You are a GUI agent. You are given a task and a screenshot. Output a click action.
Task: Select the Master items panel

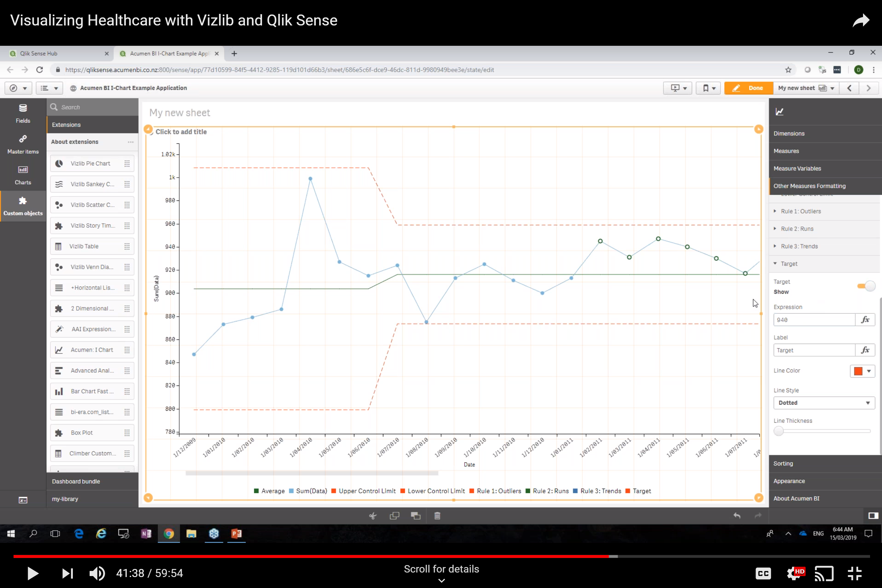tap(23, 144)
